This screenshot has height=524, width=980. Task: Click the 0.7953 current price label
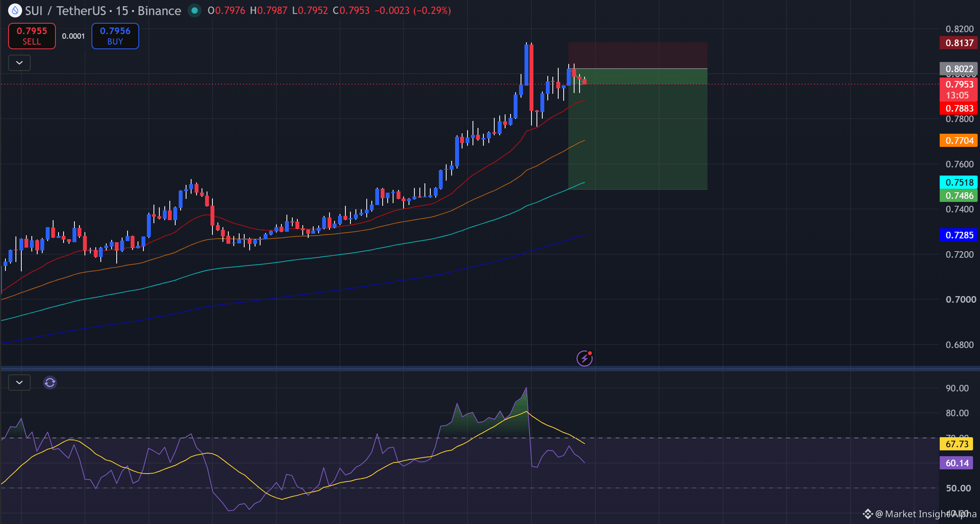coord(959,84)
